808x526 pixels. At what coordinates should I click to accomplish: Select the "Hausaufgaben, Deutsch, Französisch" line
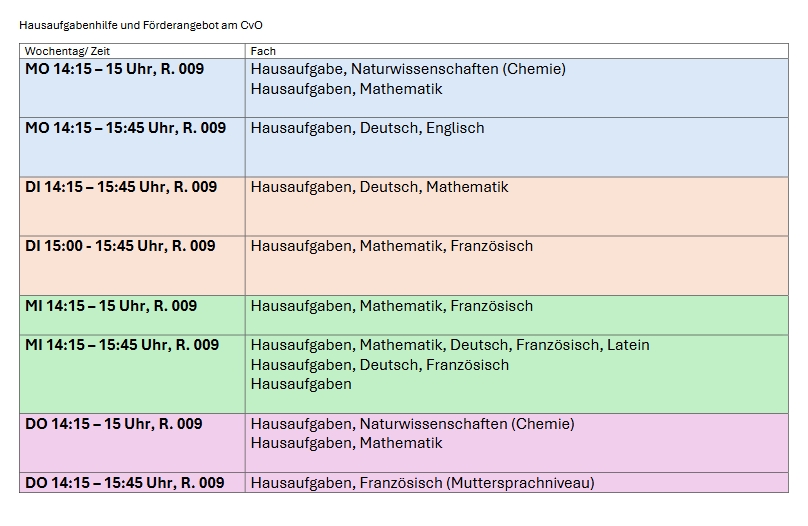379,365
